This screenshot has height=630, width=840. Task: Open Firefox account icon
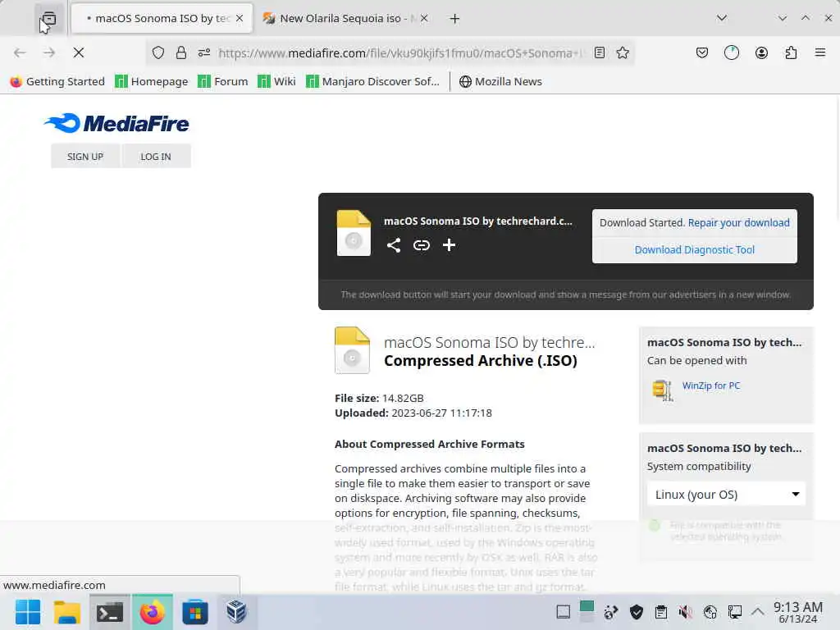pos(761,52)
